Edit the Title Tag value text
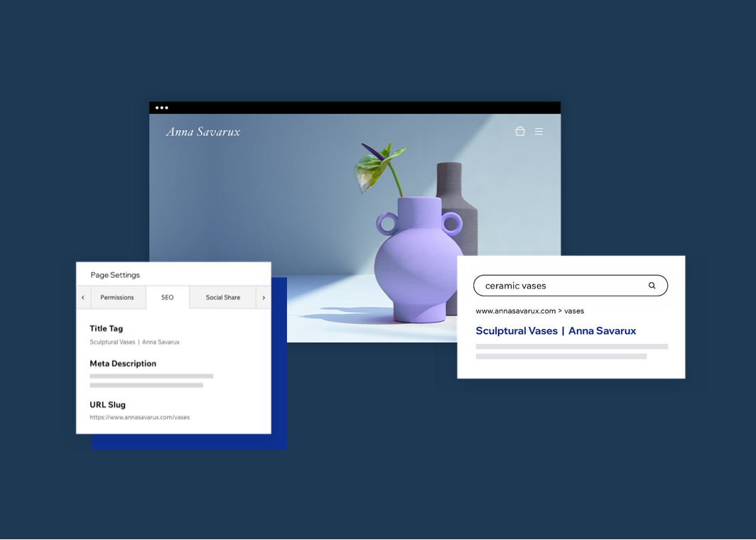Viewport: 756px width, 540px height. pyautogui.click(x=135, y=342)
